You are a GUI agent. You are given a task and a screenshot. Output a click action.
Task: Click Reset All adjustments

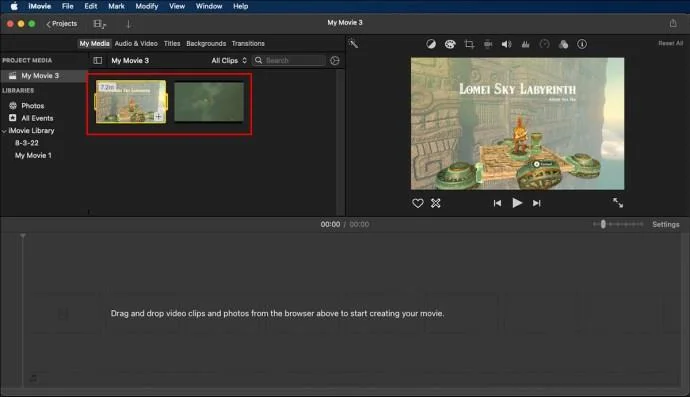coord(671,43)
